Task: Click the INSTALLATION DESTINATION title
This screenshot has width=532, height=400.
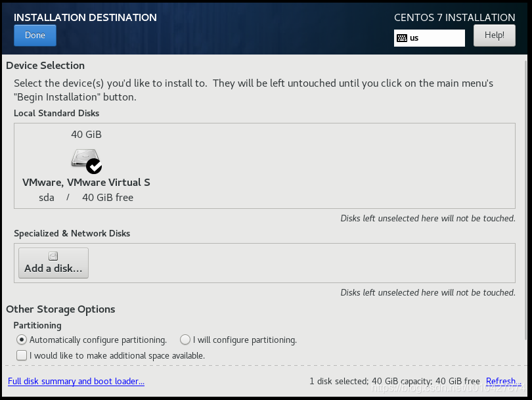Action: coord(85,18)
